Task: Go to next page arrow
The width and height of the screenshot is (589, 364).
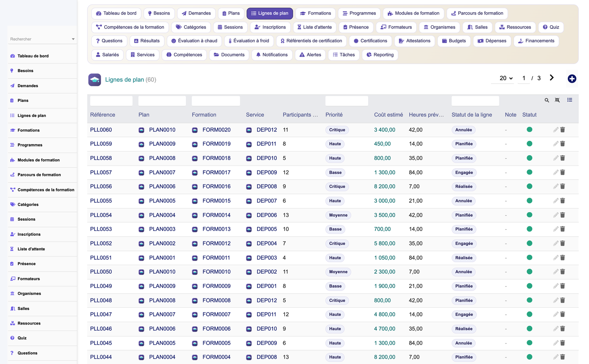Action: (x=551, y=78)
